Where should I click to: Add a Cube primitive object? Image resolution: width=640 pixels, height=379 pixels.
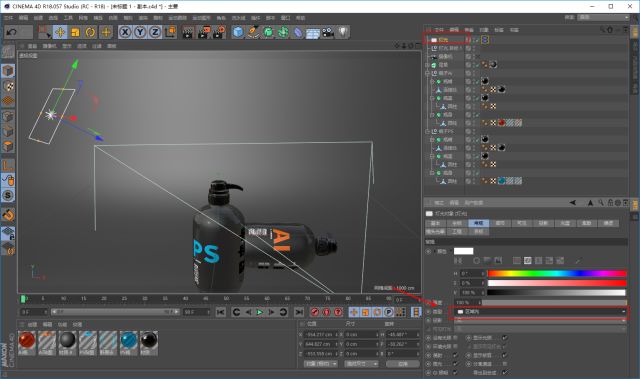coord(238,32)
